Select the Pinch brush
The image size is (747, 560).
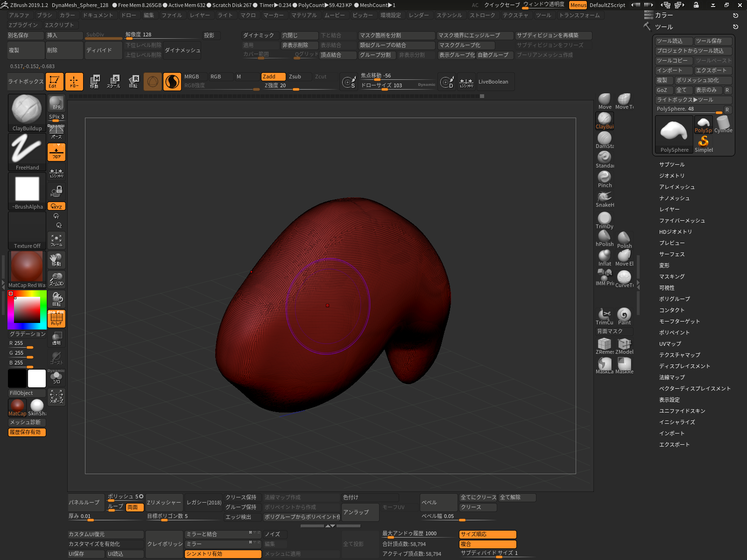[x=605, y=179]
